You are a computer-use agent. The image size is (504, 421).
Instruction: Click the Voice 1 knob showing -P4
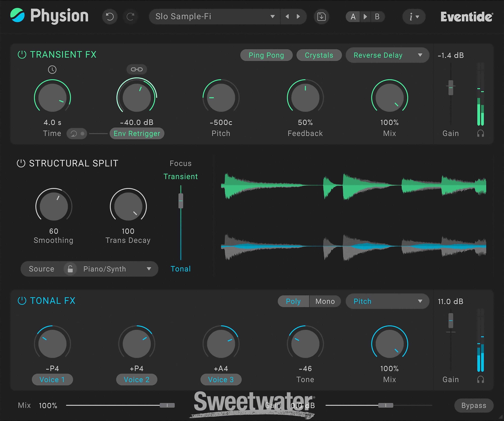point(52,344)
